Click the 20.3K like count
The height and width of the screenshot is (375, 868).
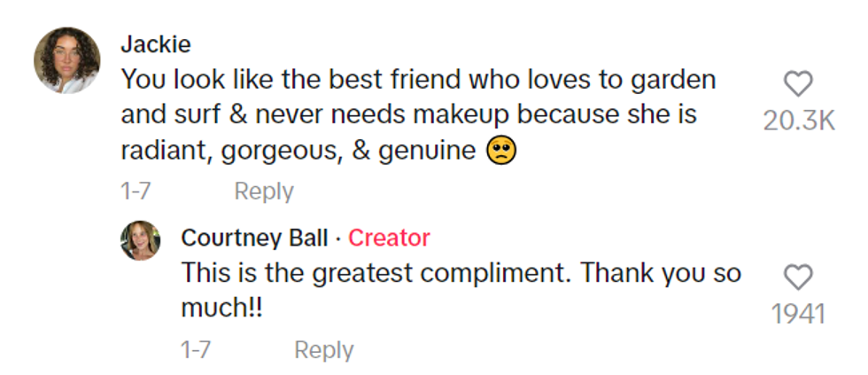798,121
